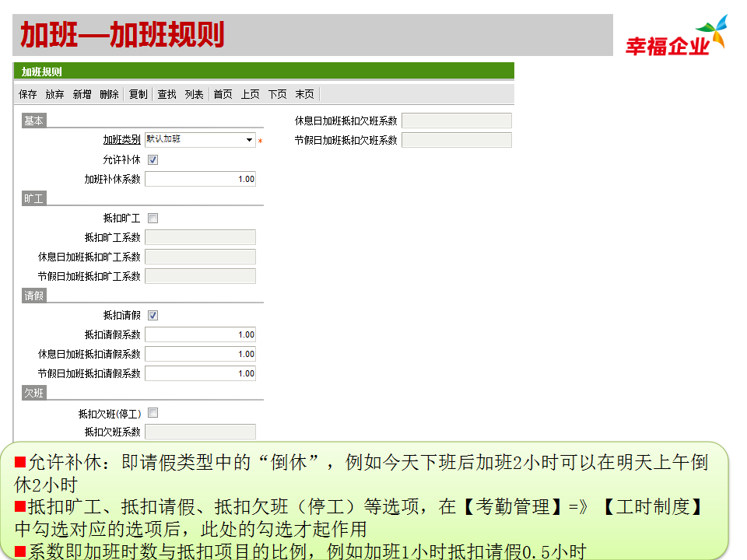Viewport: 747px width, 560px height.
Task: Click the 加班补休系数 input field
Action: tap(200, 180)
